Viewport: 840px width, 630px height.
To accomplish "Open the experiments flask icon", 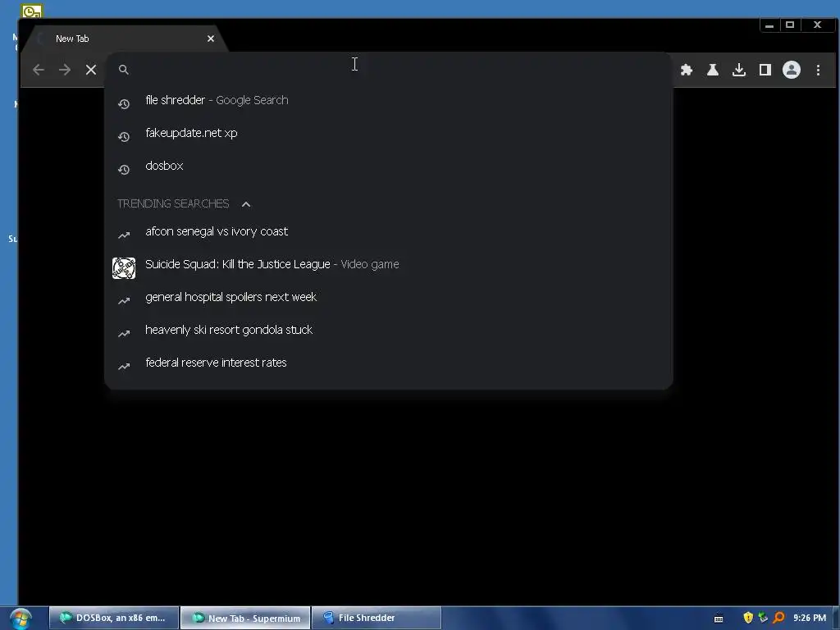I will point(713,70).
